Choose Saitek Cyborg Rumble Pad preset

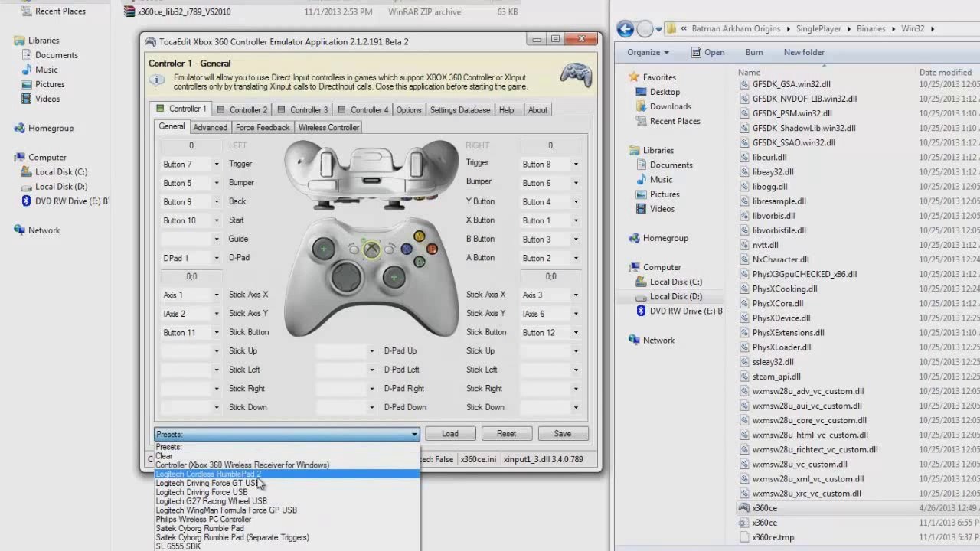click(x=200, y=528)
